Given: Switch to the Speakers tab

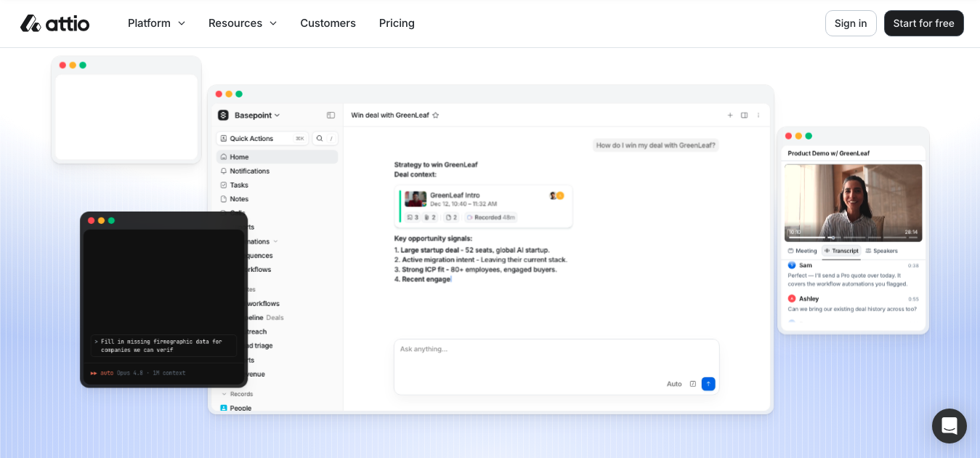Looking at the screenshot, I should point(882,251).
